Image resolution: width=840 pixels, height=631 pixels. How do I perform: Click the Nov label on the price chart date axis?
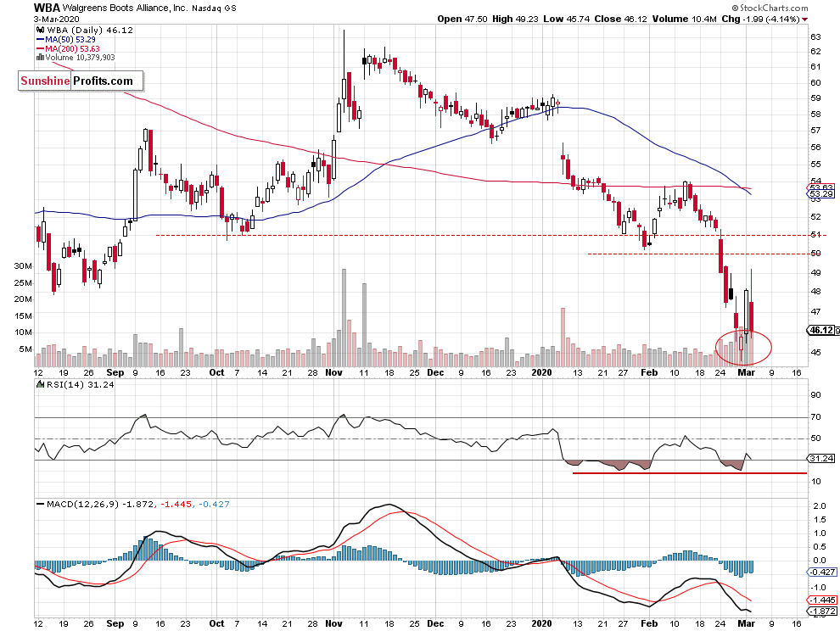pyautogui.click(x=333, y=372)
